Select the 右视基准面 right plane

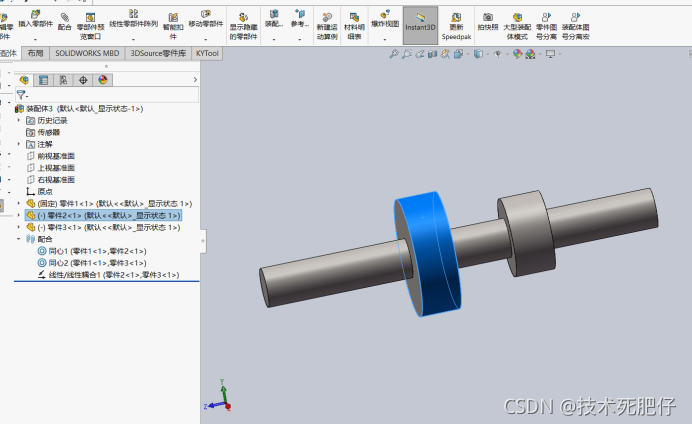pyautogui.click(x=50, y=180)
